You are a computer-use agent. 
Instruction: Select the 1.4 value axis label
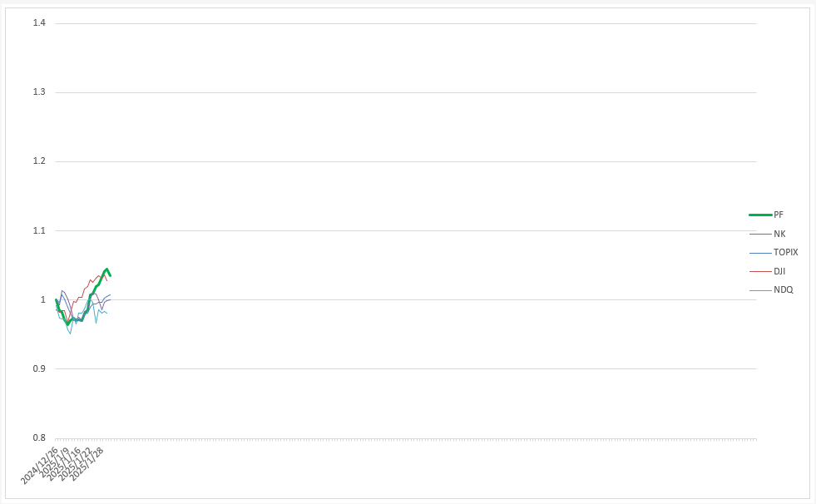pyautogui.click(x=39, y=23)
